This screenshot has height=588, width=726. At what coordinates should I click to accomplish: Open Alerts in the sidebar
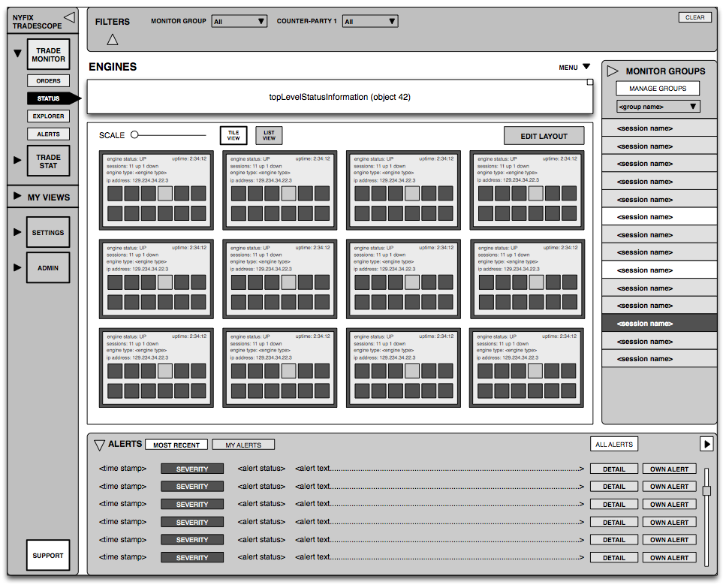pyautogui.click(x=48, y=134)
